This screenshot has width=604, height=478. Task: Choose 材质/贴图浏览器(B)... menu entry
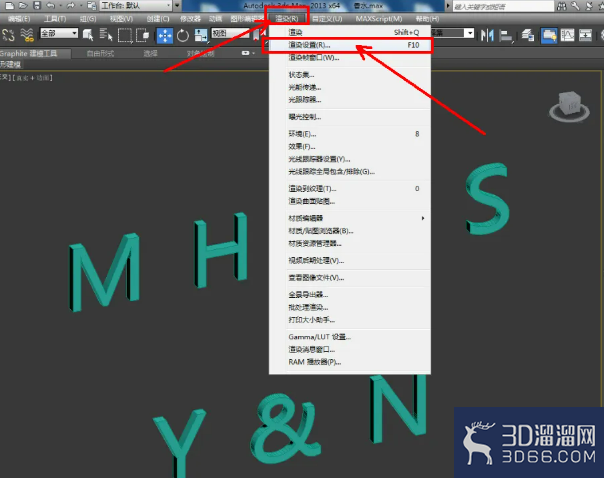350,231
